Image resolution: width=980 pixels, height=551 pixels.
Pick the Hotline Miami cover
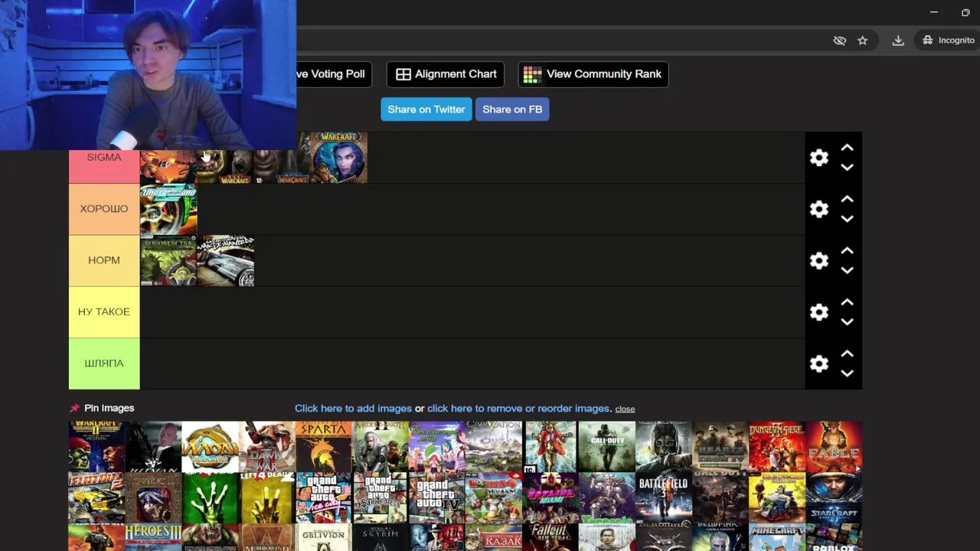coord(550,498)
